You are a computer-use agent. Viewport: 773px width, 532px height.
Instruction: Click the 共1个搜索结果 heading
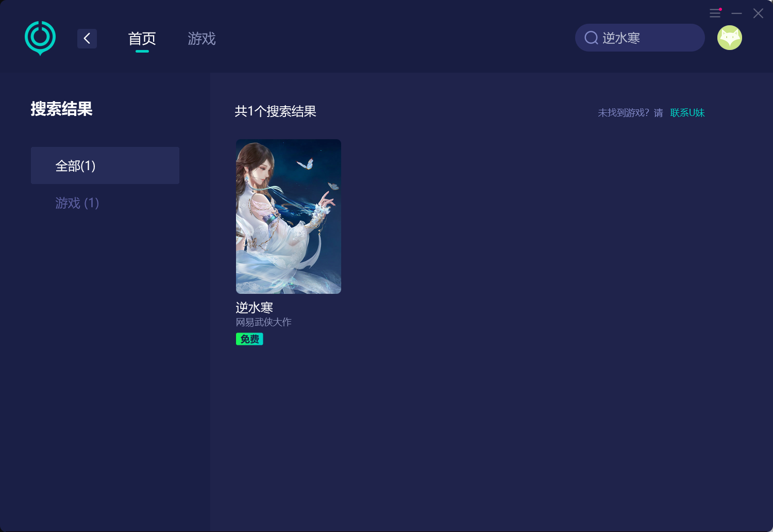(x=276, y=111)
